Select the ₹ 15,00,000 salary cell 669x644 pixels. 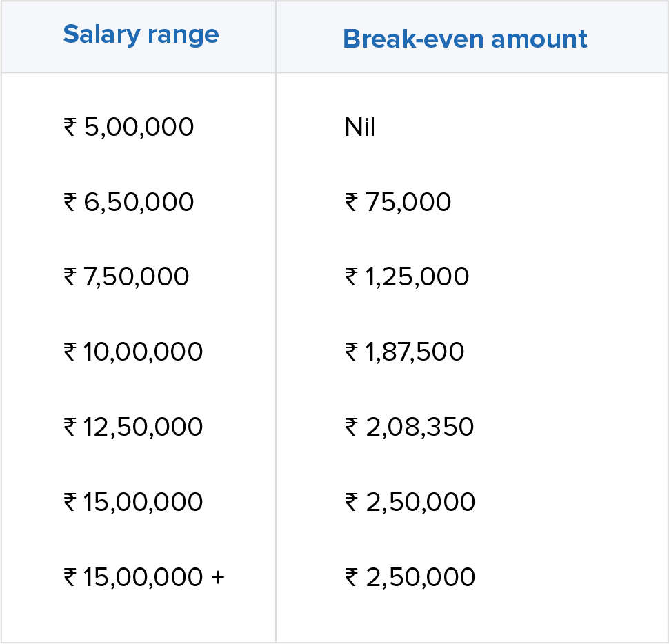coord(134,502)
